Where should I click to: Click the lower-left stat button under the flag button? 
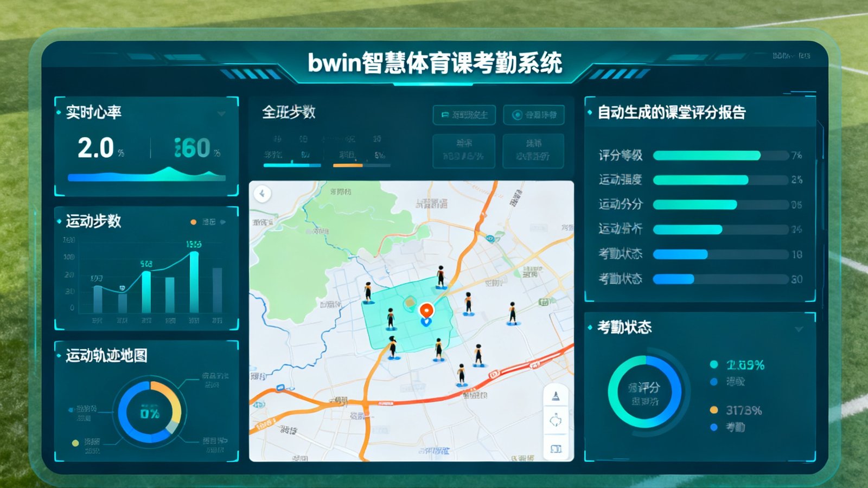coord(464,150)
